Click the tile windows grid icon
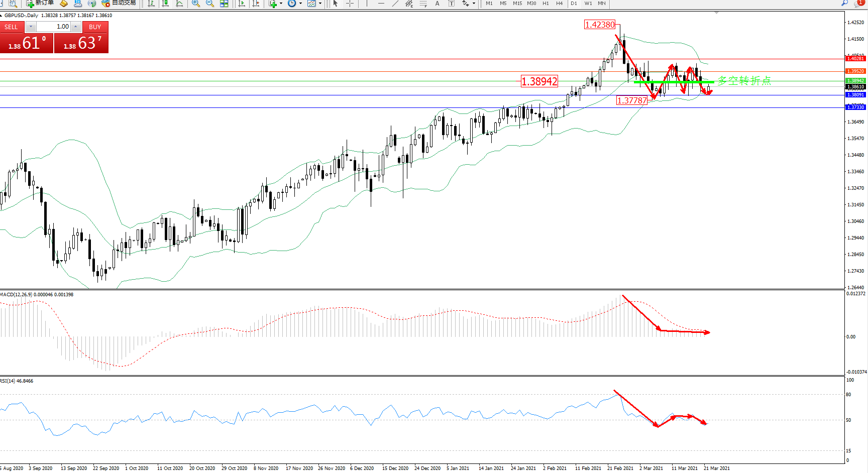 click(224, 4)
